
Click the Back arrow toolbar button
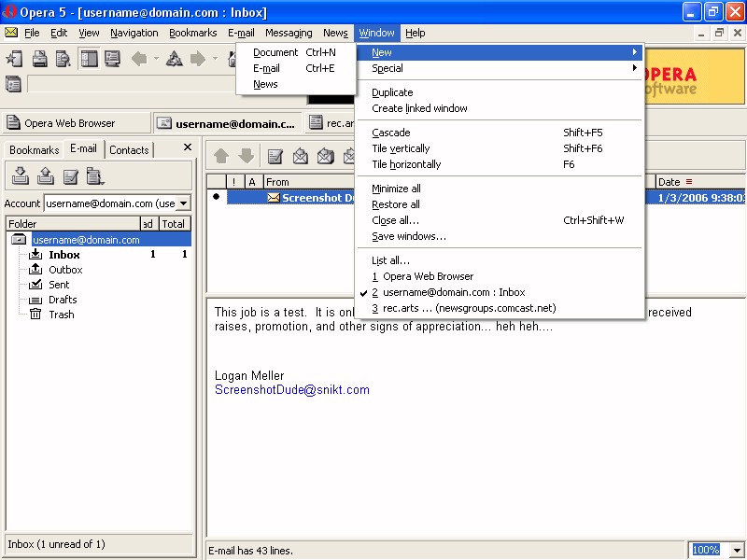(139, 59)
